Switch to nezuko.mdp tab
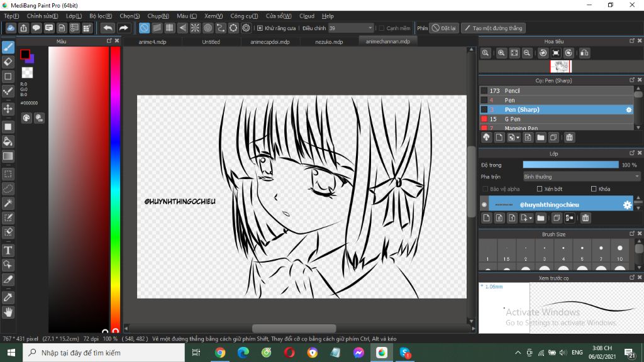Image resolution: width=644 pixels, height=362 pixels. coord(329,42)
